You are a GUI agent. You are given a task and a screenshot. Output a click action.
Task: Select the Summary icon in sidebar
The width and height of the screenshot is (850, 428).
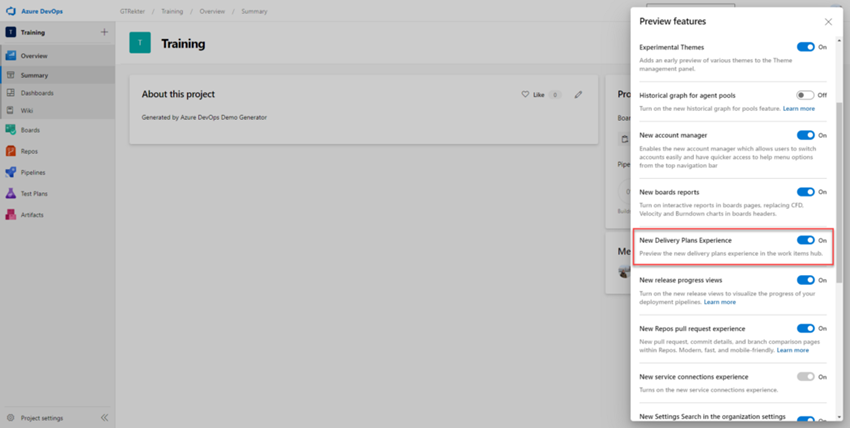coord(10,75)
